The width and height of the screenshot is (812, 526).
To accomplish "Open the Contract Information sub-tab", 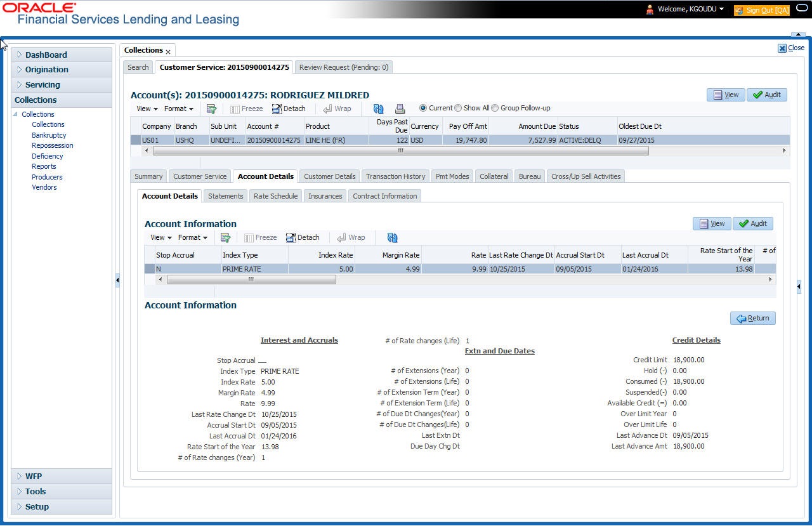I will tap(385, 196).
